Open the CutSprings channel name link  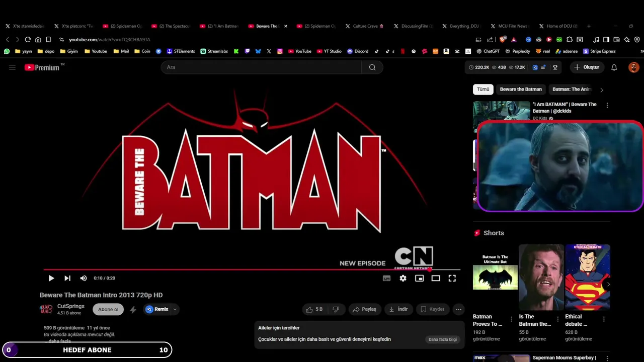pos(71,306)
